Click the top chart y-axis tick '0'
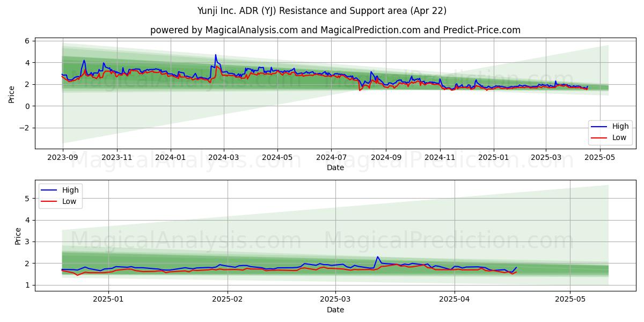Screen dimensions: 644x322 [28, 106]
